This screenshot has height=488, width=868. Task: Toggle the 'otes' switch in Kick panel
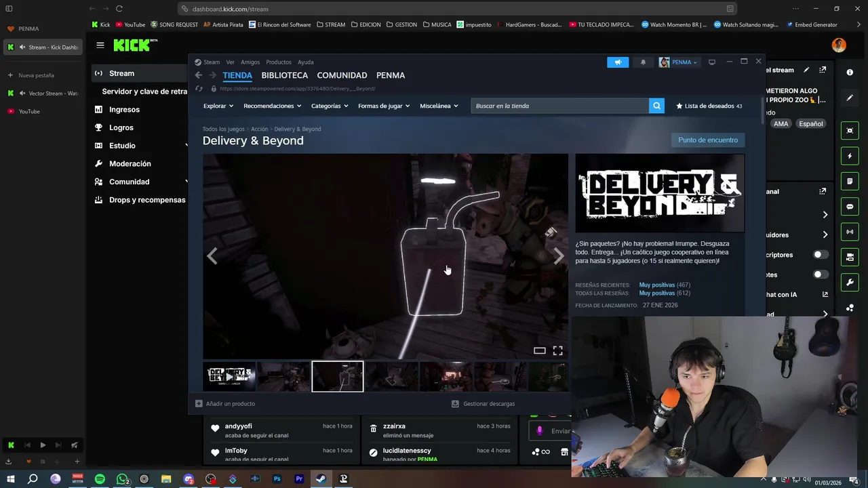[821, 274]
